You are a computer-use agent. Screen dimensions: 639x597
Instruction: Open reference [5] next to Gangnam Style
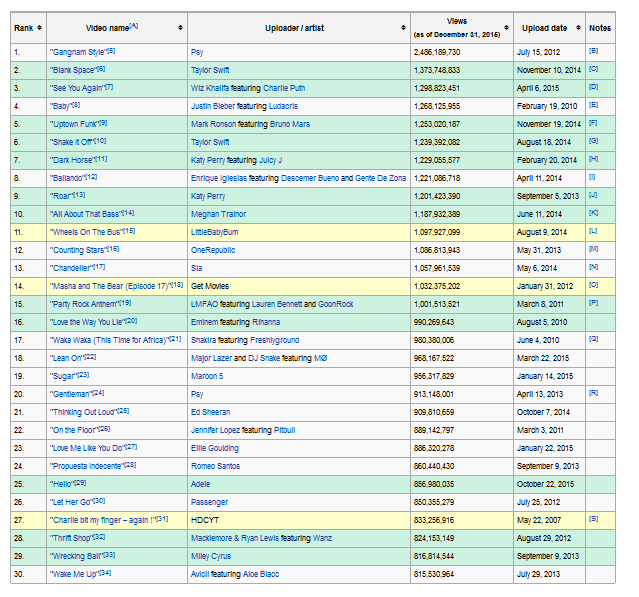click(111, 51)
